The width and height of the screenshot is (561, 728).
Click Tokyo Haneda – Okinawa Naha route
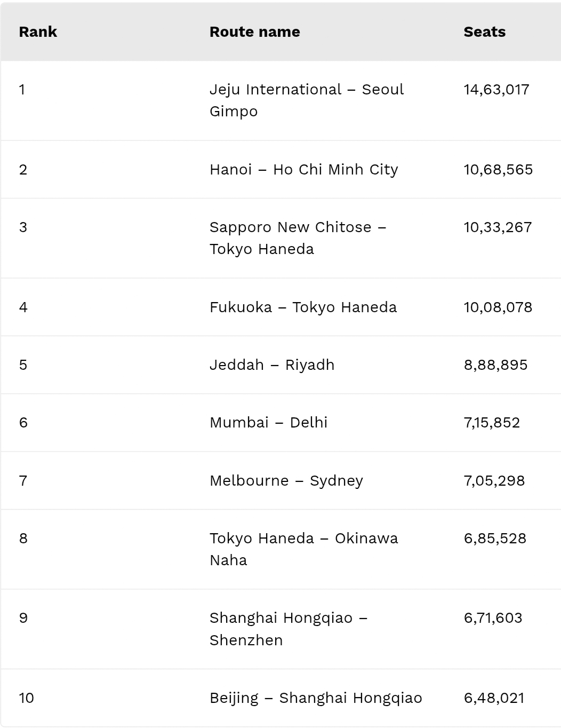303,549
